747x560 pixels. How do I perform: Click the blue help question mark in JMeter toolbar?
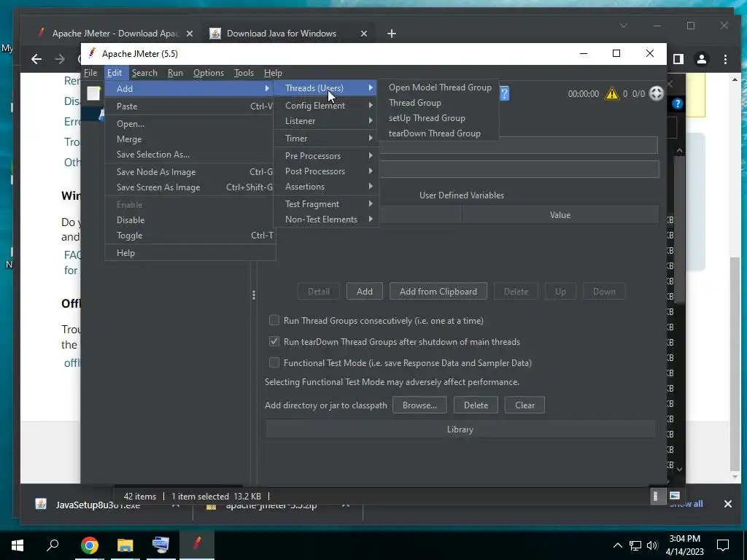(x=504, y=93)
